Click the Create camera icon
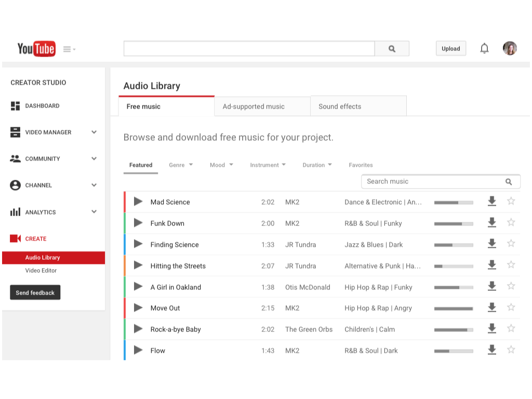This screenshot has width=532, height=399. coord(15,238)
